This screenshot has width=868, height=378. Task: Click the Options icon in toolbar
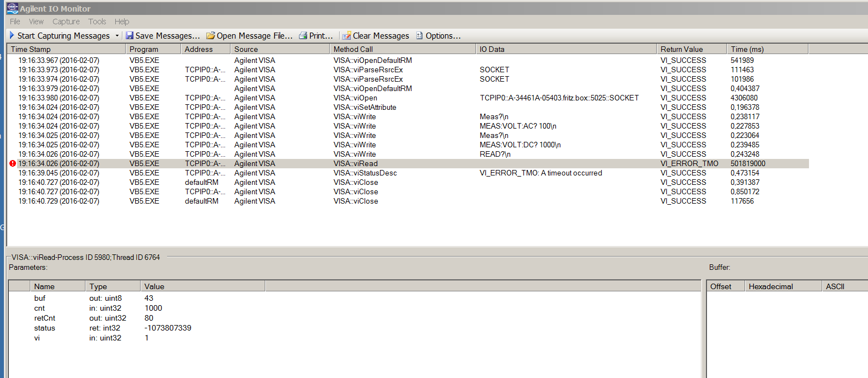coord(420,35)
